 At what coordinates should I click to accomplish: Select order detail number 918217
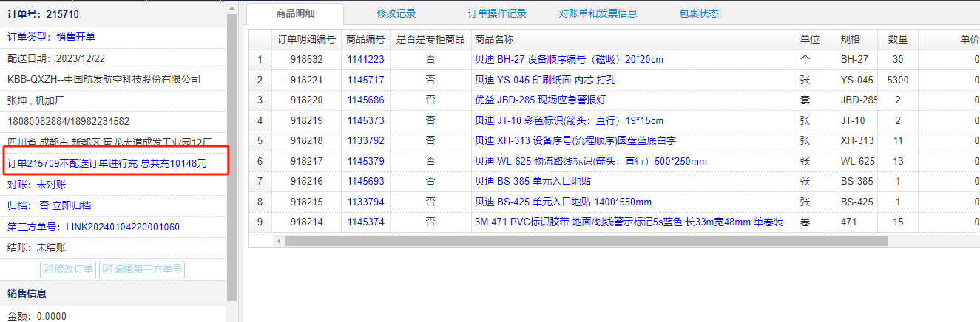coord(306,161)
